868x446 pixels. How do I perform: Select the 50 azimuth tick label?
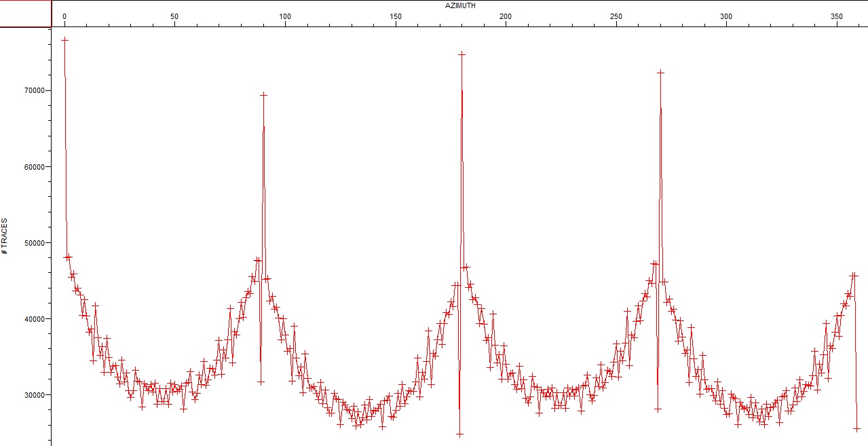[x=174, y=16]
